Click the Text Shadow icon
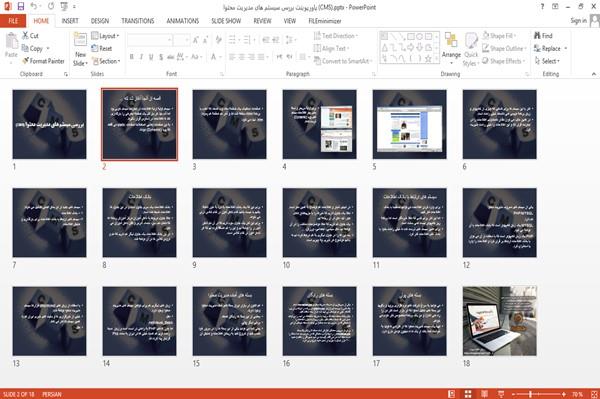The image size is (600, 399). pyautogui.click(x=161, y=57)
